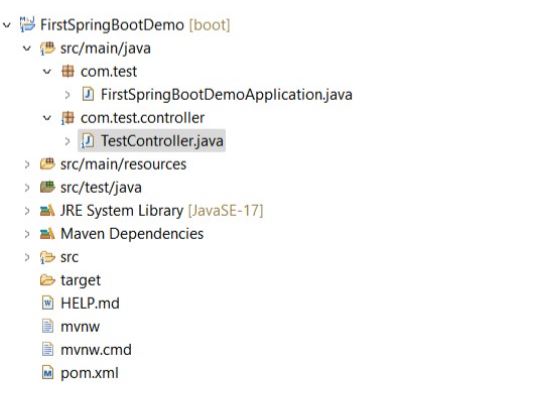This screenshot has width=536, height=408.
Task: Click the HELP.md document icon
Action: [x=48, y=303]
